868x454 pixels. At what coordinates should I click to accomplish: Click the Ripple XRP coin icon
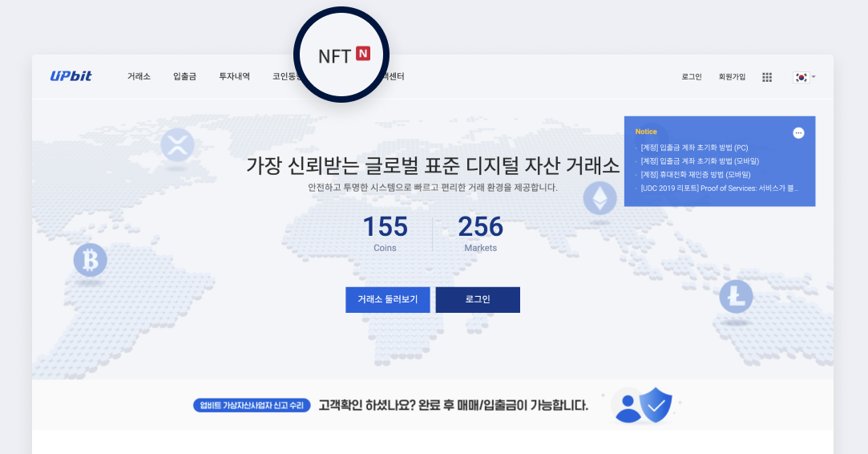[x=177, y=144]
